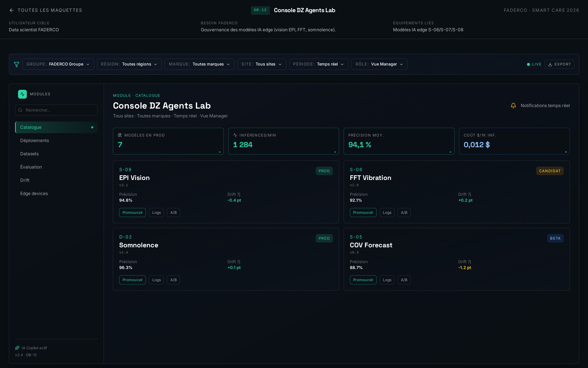Image resolution: width=588 pixels, height=368 pixels.
Task: Click the back arrow beside Toutes les maquettes
Action: pyautogui.click(x=12, y=10)
